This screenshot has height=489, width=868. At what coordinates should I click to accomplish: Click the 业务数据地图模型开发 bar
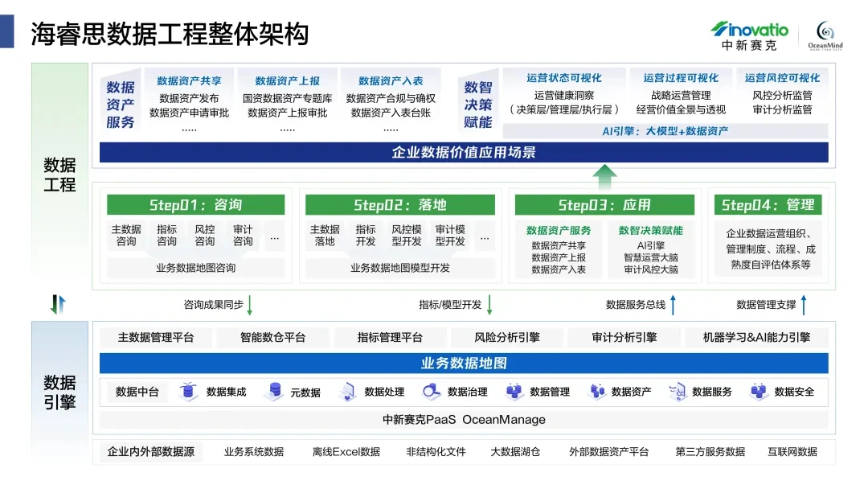(x=400, y=268)
